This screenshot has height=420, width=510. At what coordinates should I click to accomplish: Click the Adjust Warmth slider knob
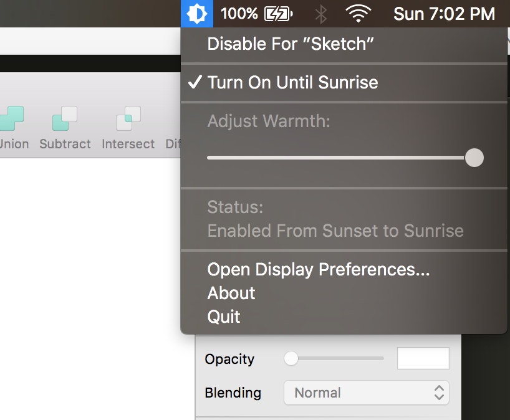click(x=474, y=158)
